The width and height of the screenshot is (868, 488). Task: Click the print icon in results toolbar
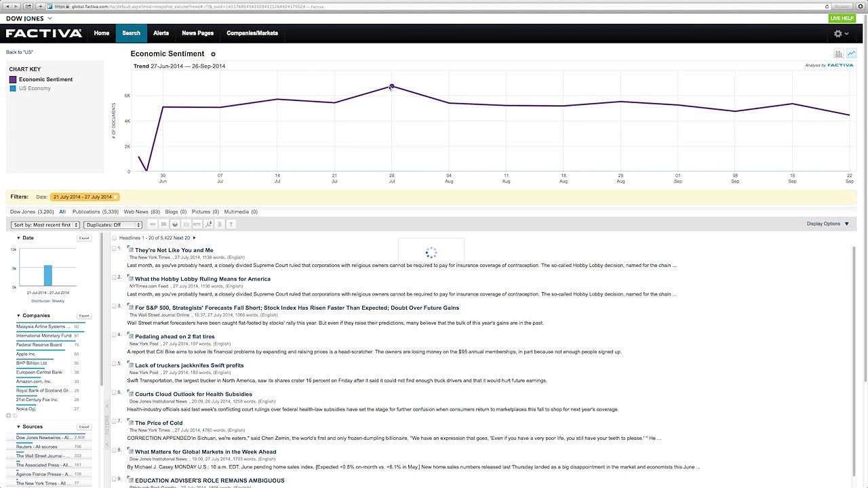point(175,224)
